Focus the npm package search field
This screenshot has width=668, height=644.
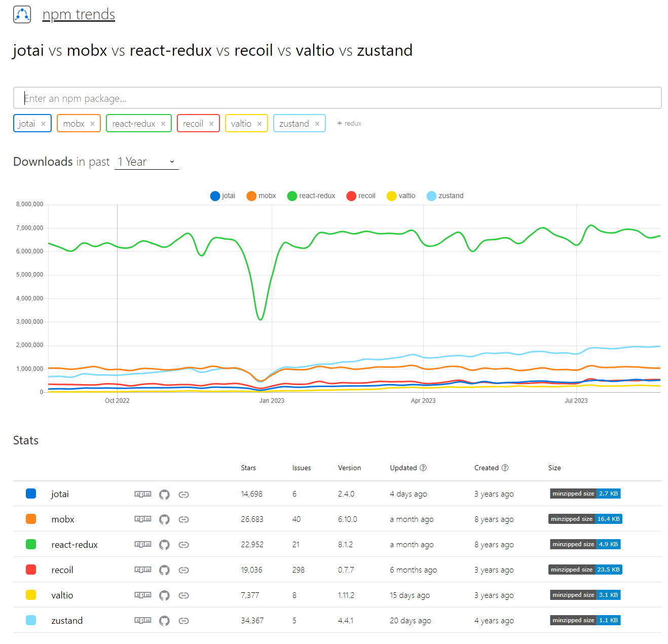click(338, 98)
